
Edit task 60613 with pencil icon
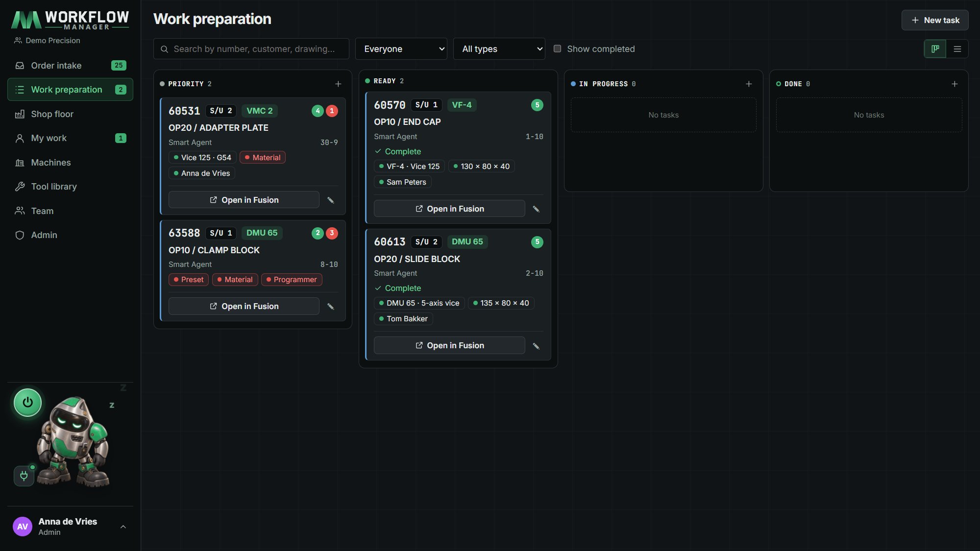536,346
